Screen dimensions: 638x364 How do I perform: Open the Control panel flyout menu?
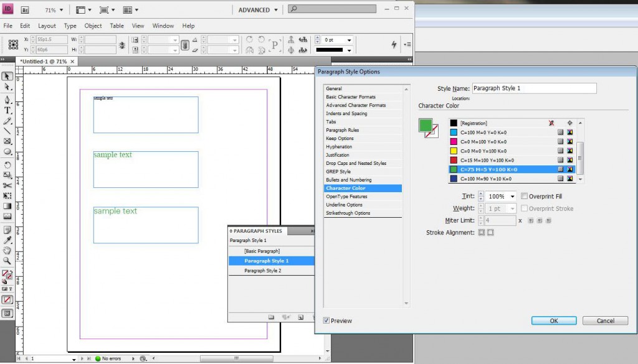click(407, 44)
